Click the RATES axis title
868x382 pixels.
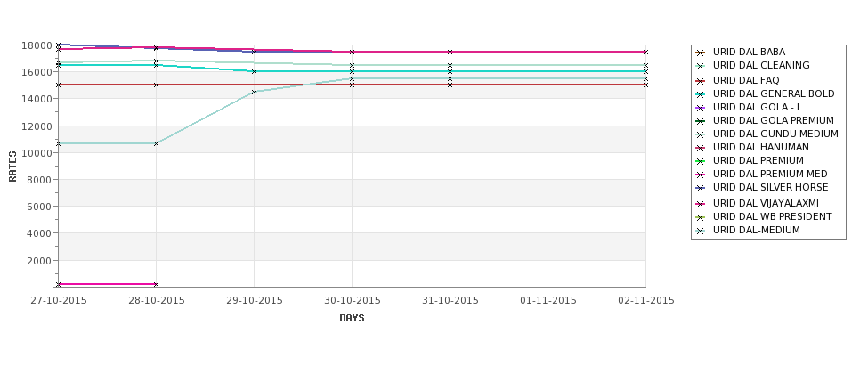pyautogui.click(x=12, y=167)
